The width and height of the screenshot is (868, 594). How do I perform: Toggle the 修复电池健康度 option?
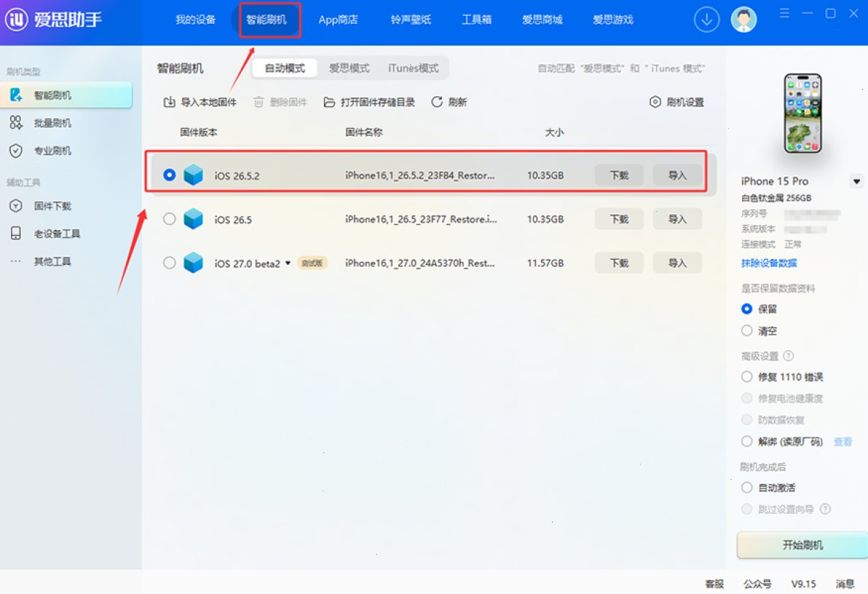[x=747, y=399]
